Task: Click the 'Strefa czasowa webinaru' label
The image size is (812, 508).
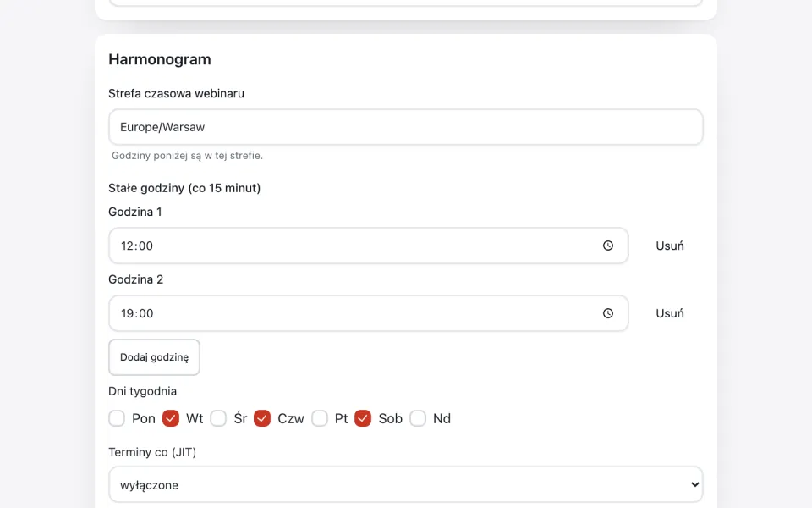Action: click(176, 93)
